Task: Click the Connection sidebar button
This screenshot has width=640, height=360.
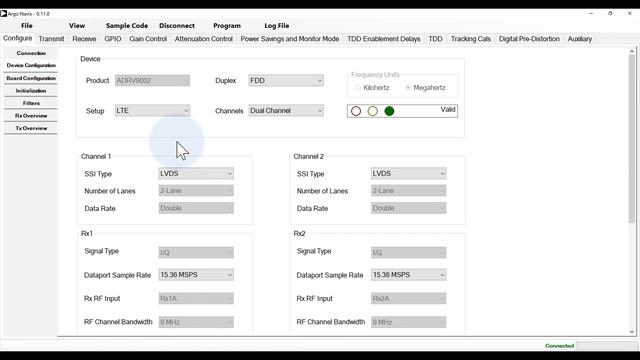Action: [31, 53]
